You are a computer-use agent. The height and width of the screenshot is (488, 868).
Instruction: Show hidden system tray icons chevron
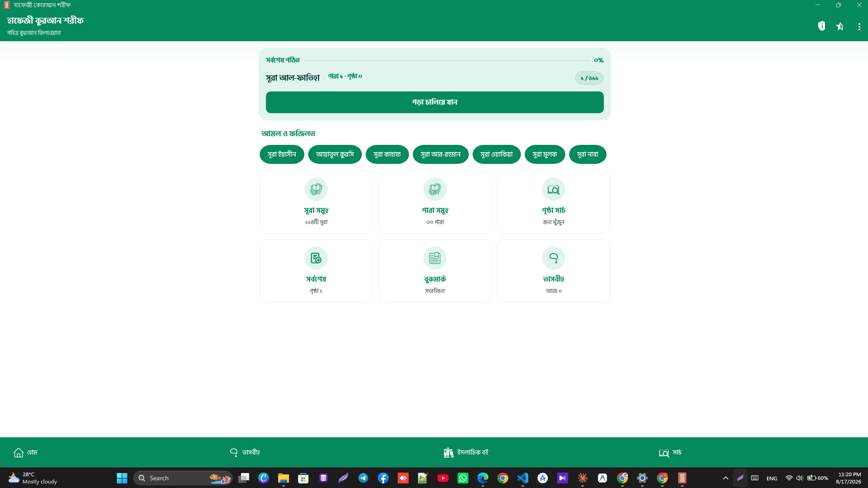[725, 478]
